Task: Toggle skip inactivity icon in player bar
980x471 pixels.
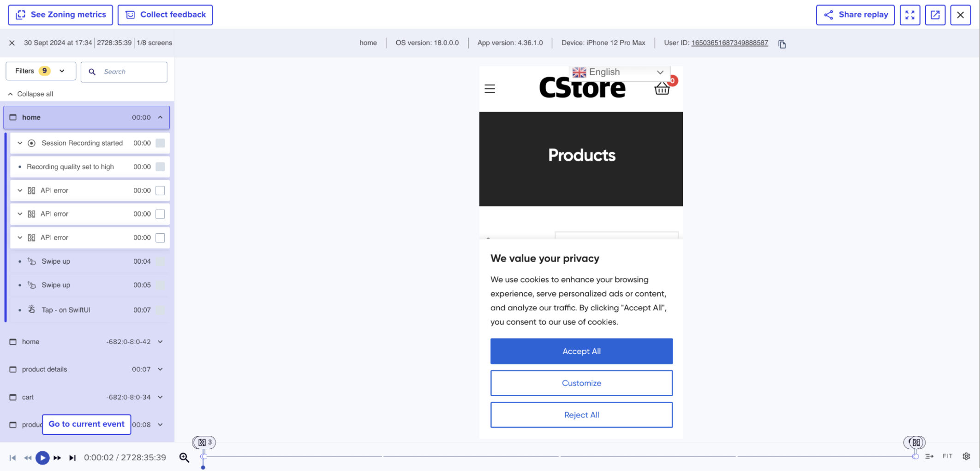Action: pyautogui.click(x=929, y=456)
